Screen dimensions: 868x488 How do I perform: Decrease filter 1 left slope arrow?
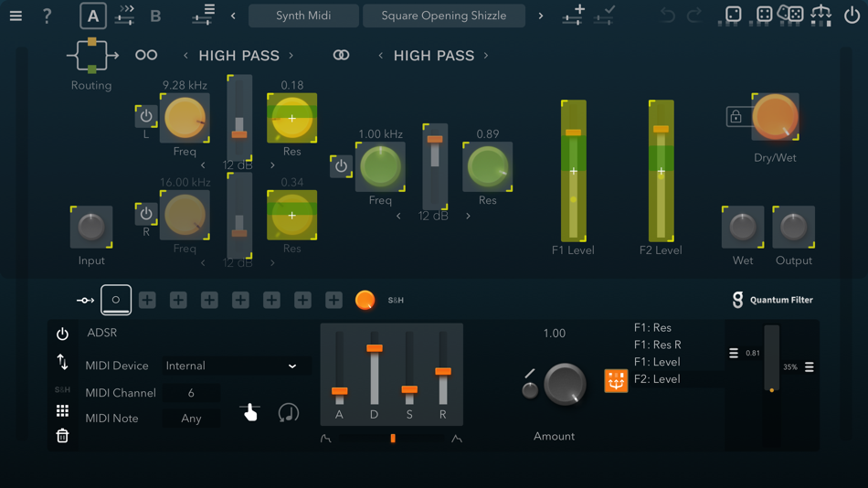pos(203,165)
